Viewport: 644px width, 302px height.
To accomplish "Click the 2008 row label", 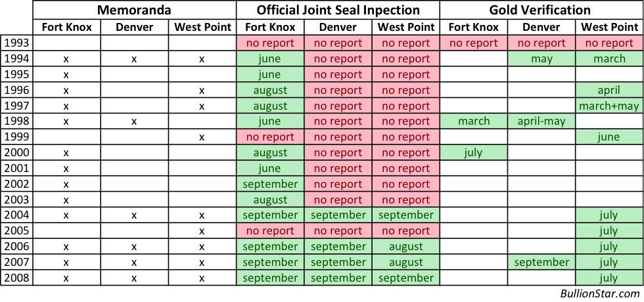I will point(16,278).
